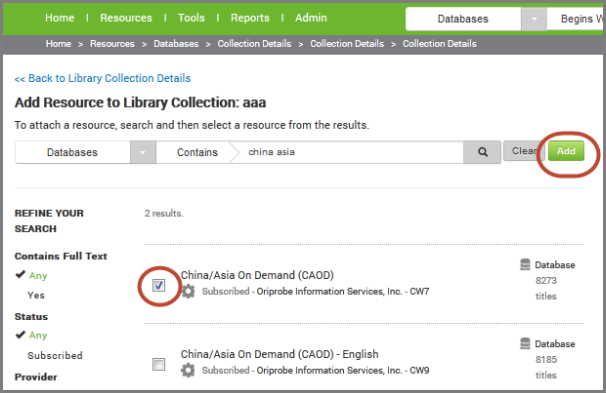This screenshot has width=606, height=393.
Task: Open the Resources menu
Action: tap(126, 18)
